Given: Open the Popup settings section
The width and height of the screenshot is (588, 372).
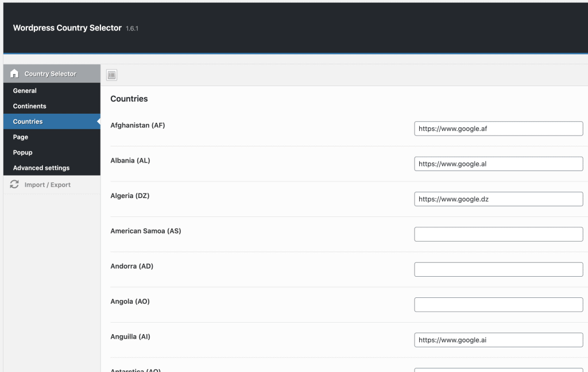Looking at the screenshot, I should pos(23,153).
